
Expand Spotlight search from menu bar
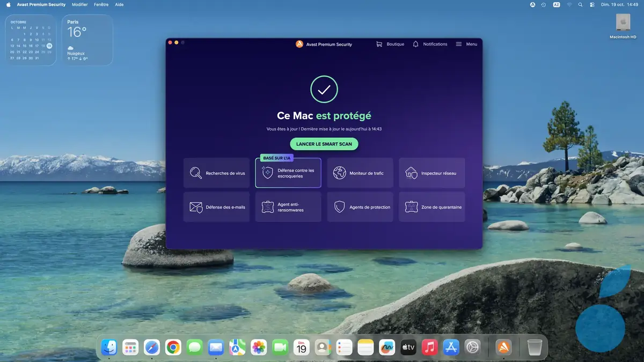pyautogui.click(x=580, y=4)
